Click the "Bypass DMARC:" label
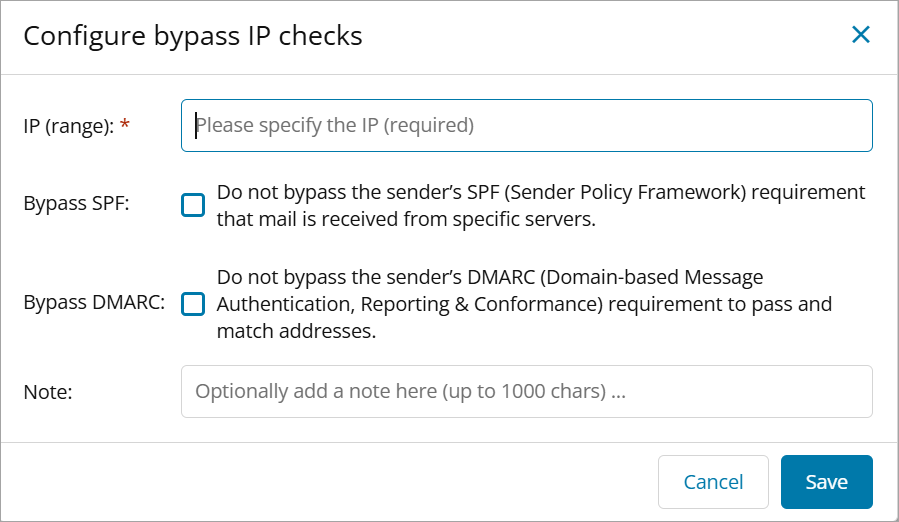Image resolution: width=899 pixels, height=522 pixels. pos(94,304)
